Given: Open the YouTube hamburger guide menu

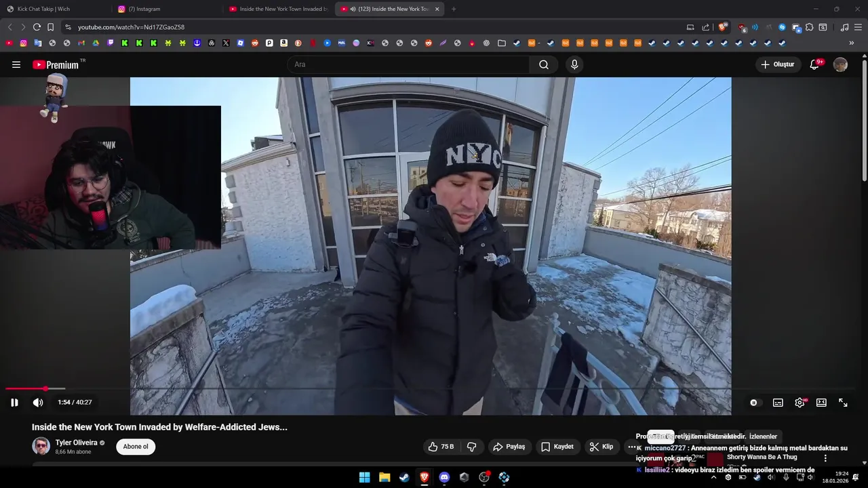Looking at the screenshot, I should (16, 64).
